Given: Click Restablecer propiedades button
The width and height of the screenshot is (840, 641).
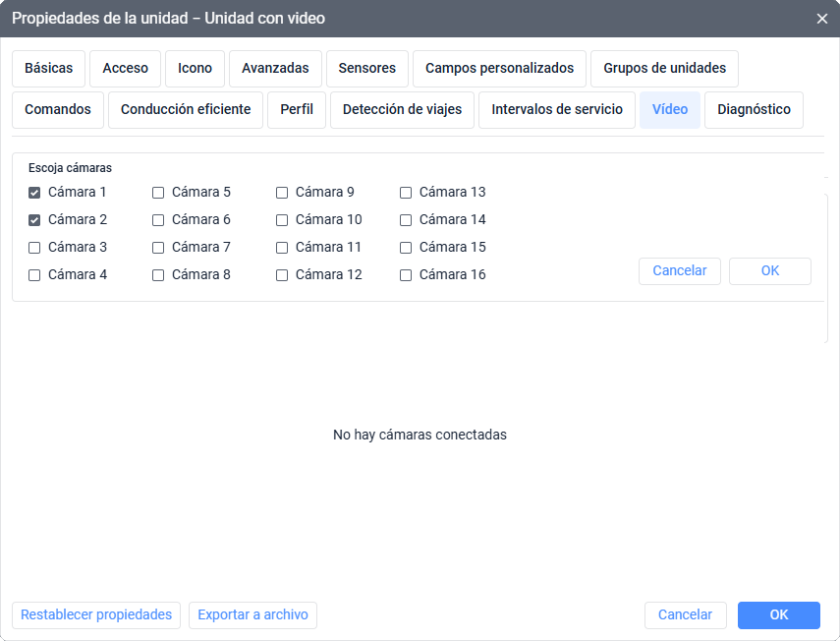Looking at the screenshot, I should click(96, 615).
